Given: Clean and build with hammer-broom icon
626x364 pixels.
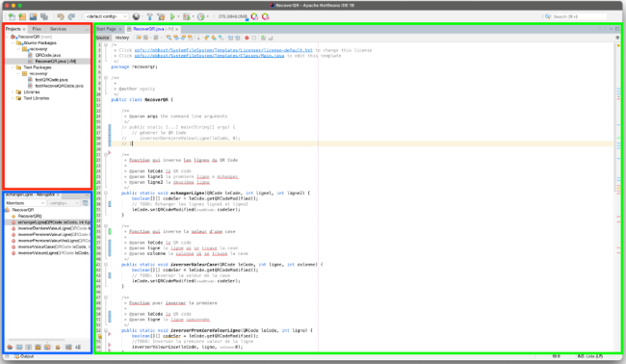Looking at the screenshot, I should [162, 16].
